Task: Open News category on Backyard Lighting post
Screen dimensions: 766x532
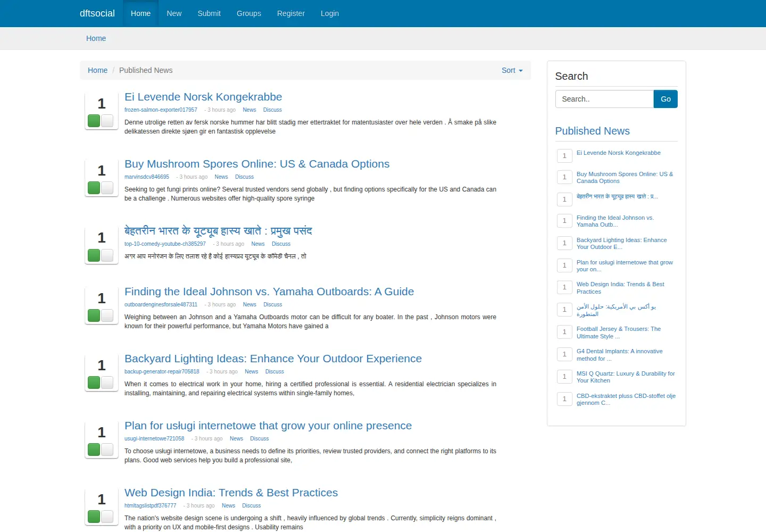Action: pyautogui.click(x=251, y=372)
